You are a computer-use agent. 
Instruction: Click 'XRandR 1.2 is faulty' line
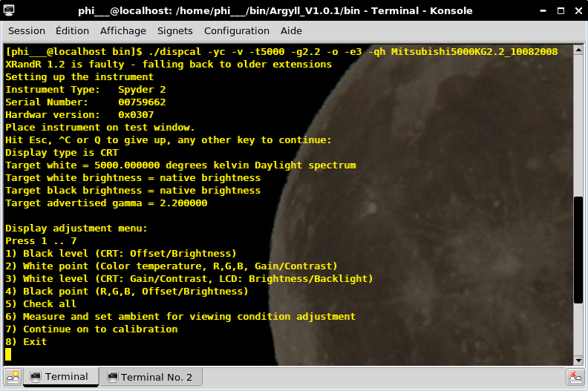(169, 65)
